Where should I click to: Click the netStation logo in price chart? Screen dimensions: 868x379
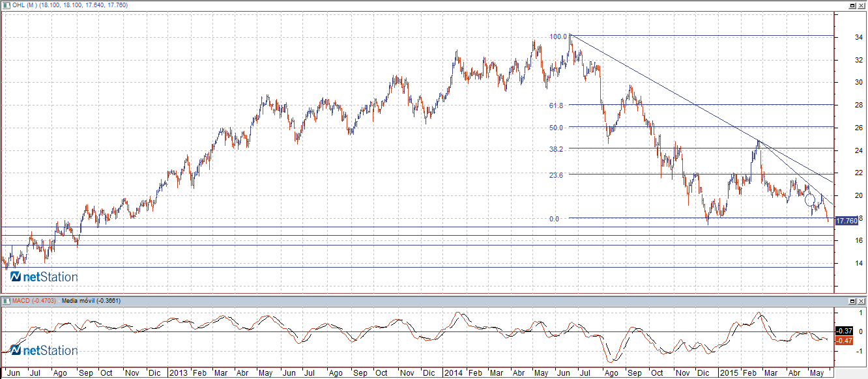[x=44, y=277]
